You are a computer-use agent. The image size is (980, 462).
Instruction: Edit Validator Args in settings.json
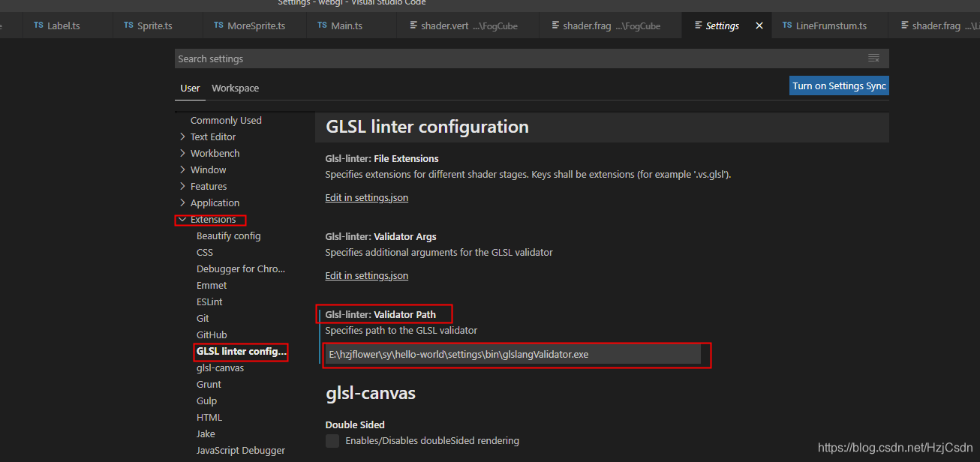click(367, 275)
